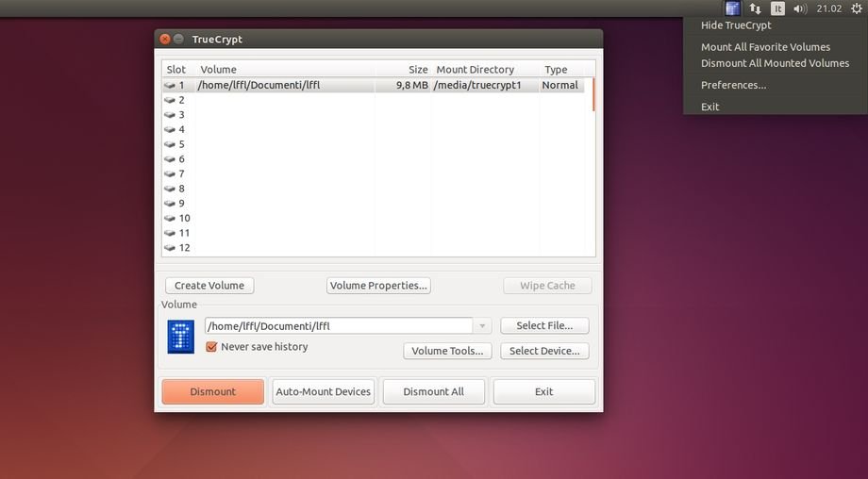Select drive icon of slot 5
Image resolution: width=868 pixels, height=479 pixels.
coord(170,144)
